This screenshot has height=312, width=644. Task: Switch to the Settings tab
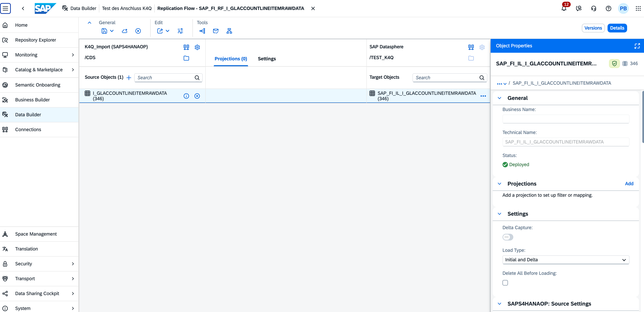click(267, 59)
